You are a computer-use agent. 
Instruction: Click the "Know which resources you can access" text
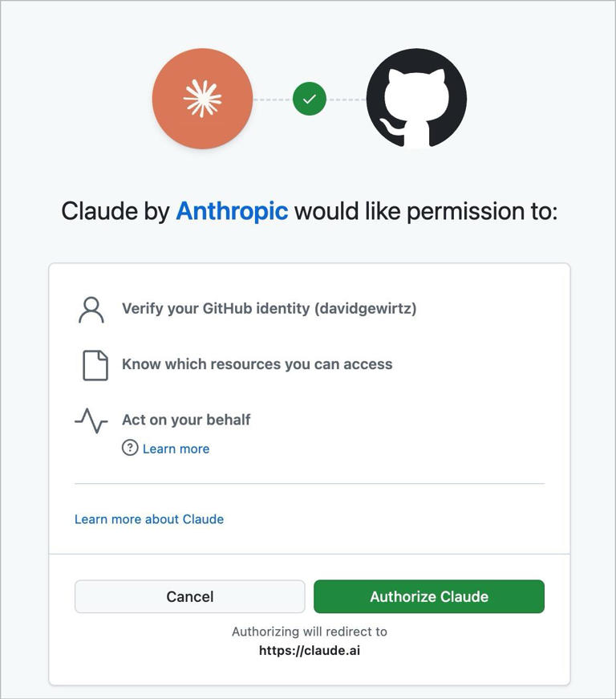(257, 364)
